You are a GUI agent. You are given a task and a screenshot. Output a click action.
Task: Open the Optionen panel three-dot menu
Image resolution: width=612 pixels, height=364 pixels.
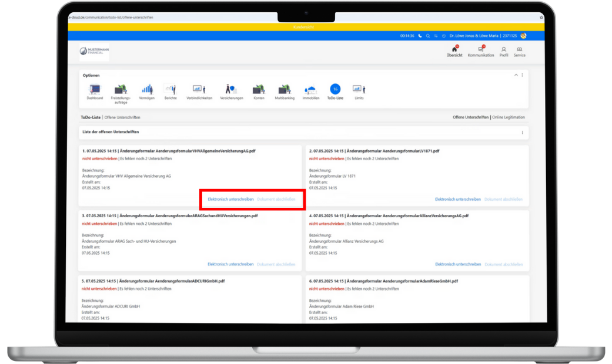522,75
